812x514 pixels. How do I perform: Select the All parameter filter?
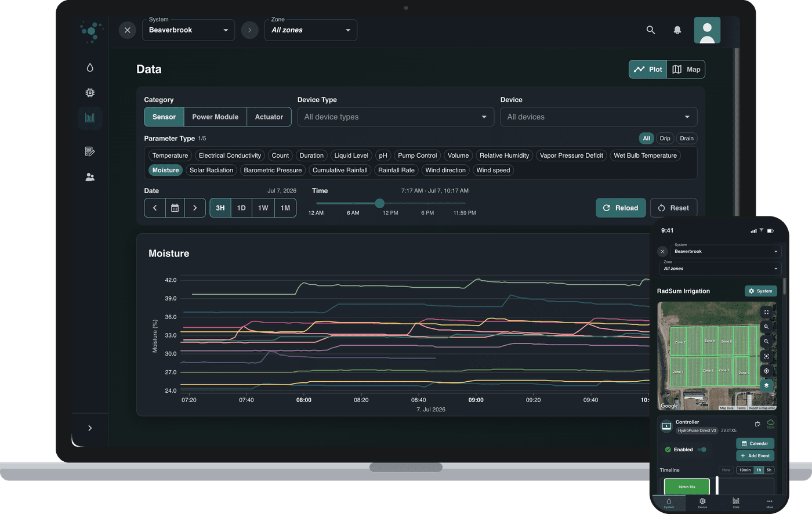click(647, 139)
